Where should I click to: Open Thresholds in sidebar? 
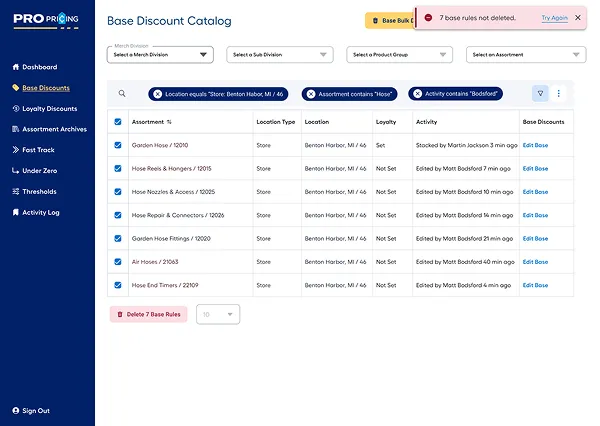click(39, 191)
